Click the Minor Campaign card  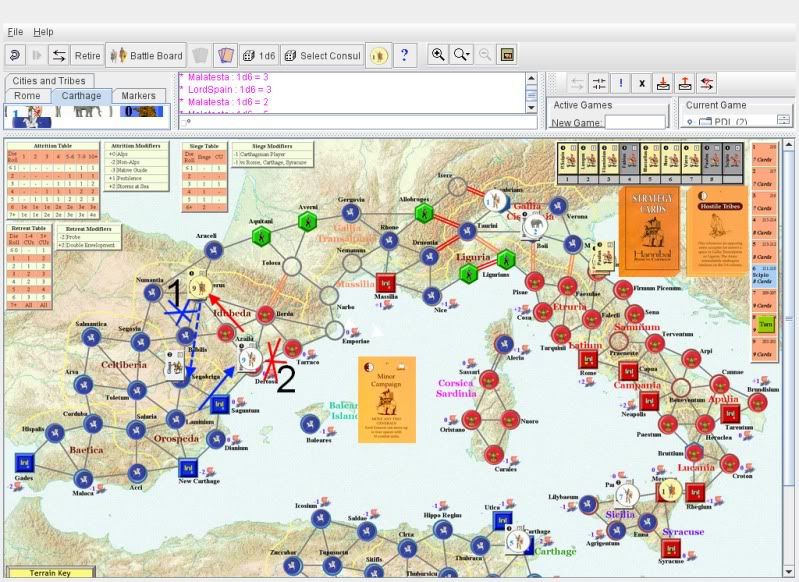click(387, 400)
